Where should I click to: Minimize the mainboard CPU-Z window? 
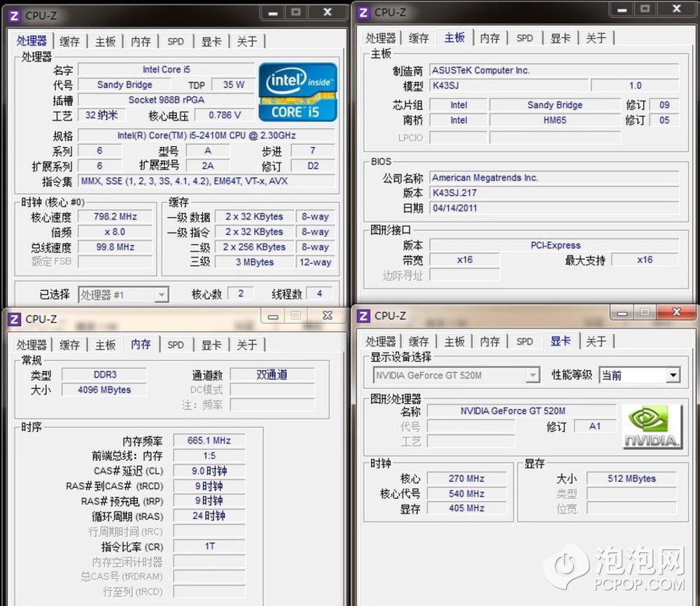tap(622, 9)
